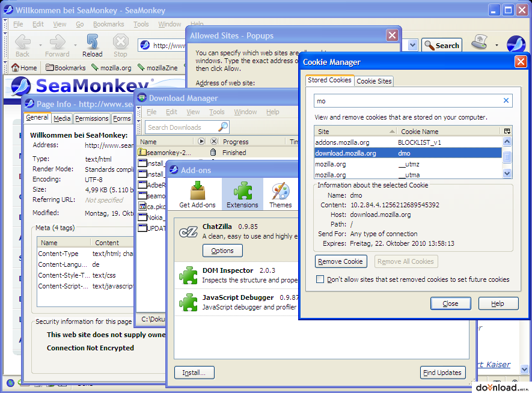Click Find Updates button in Add-ons
This screenshot has width=532, height=393.
[x=442, y=373]
